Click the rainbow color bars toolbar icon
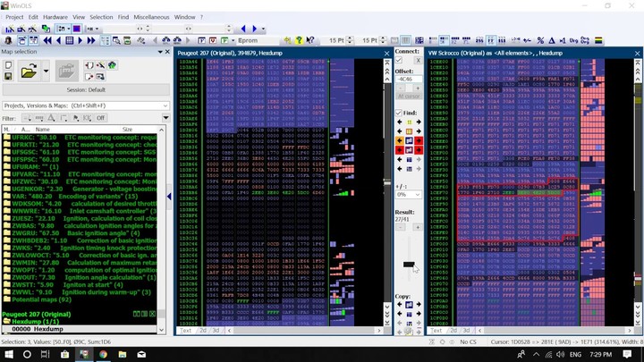The height and width of the screenshot is (362, 644). coord(598,40)
